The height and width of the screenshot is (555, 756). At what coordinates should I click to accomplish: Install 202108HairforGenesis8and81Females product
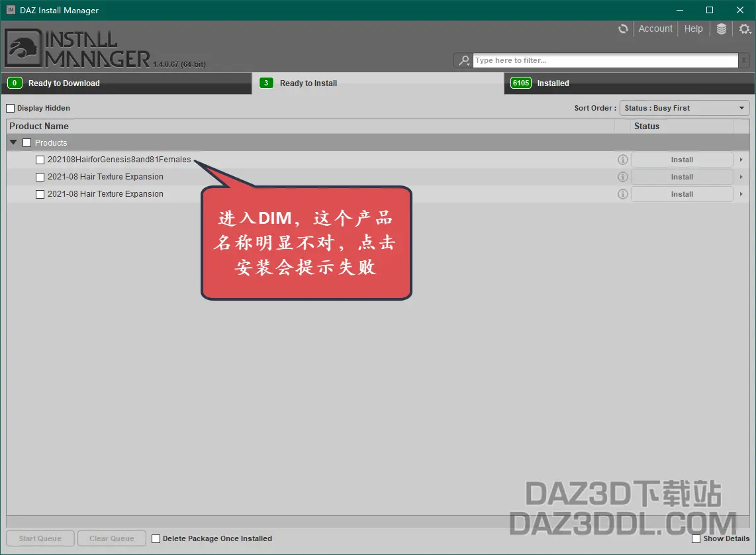(x=682, y=160)
